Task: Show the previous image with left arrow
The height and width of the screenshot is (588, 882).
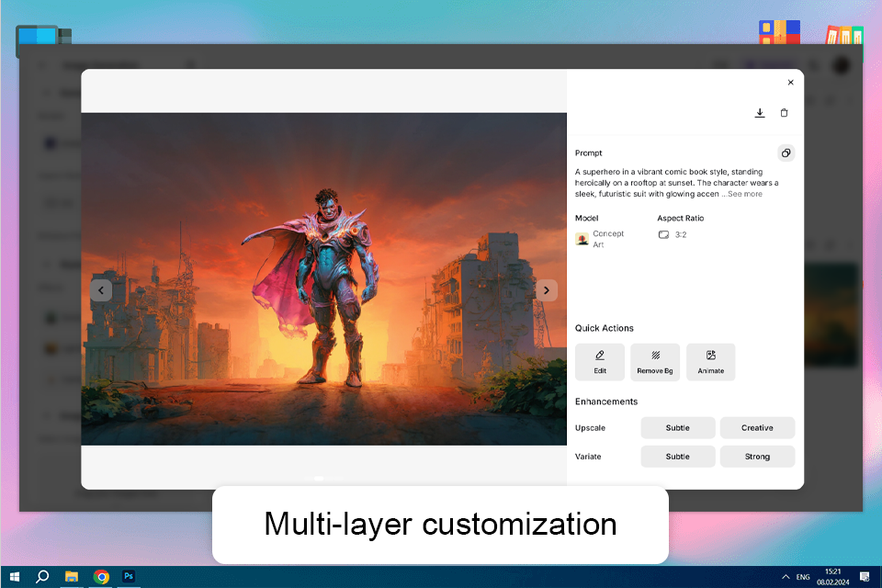Action: click(x=101, y=290)
